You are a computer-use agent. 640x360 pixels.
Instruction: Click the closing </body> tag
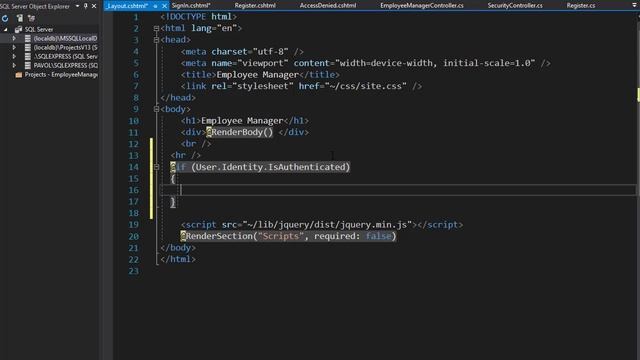click(178, 248)
